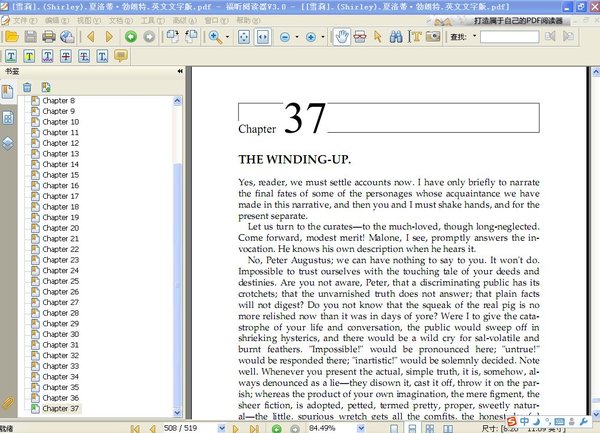This screenshot has width=600, height=433.
Task: Select the Replace text tool
Action: point(84,57)
